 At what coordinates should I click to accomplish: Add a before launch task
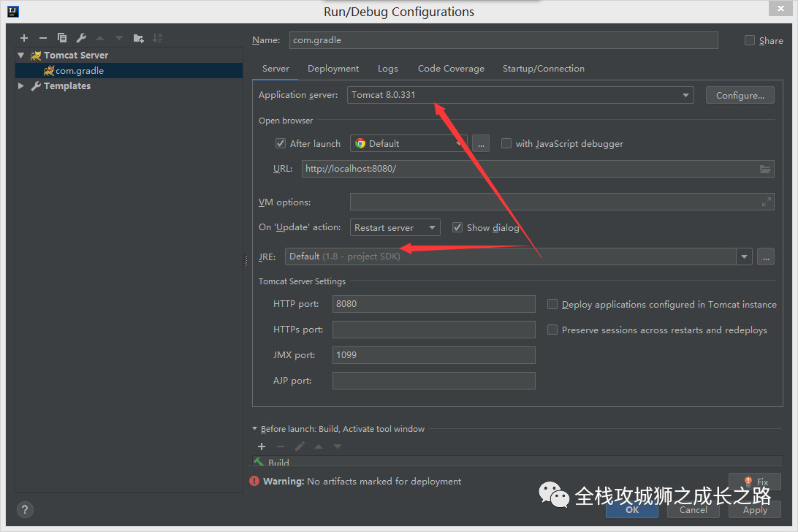click(x=262, y=446)
